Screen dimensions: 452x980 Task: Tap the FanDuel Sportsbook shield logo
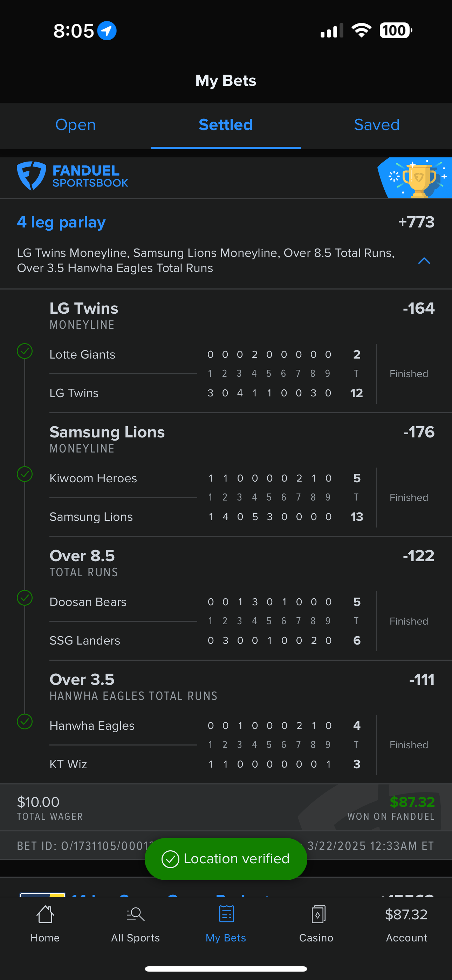click(x=31, y=176)
